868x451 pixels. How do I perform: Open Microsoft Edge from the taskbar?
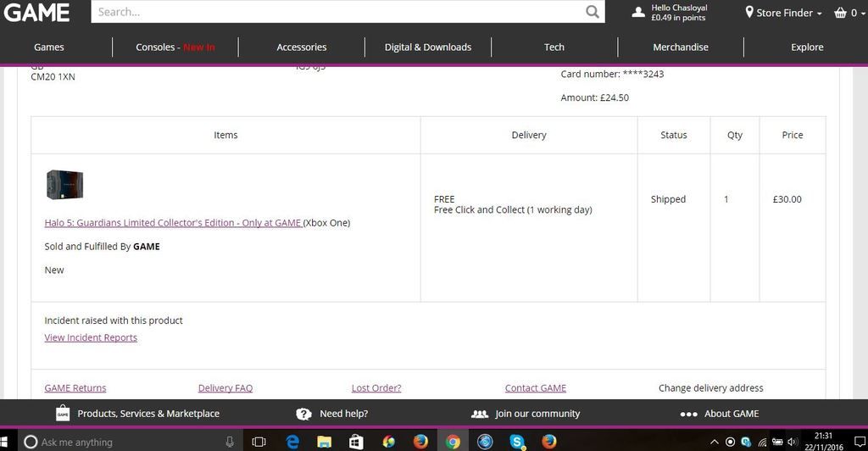[x=292, y=442]
